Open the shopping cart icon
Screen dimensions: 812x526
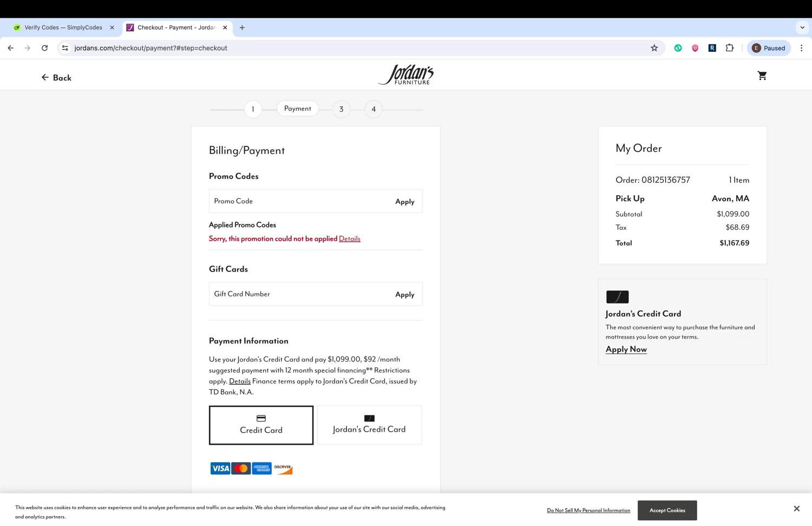(x=762, y=76)
